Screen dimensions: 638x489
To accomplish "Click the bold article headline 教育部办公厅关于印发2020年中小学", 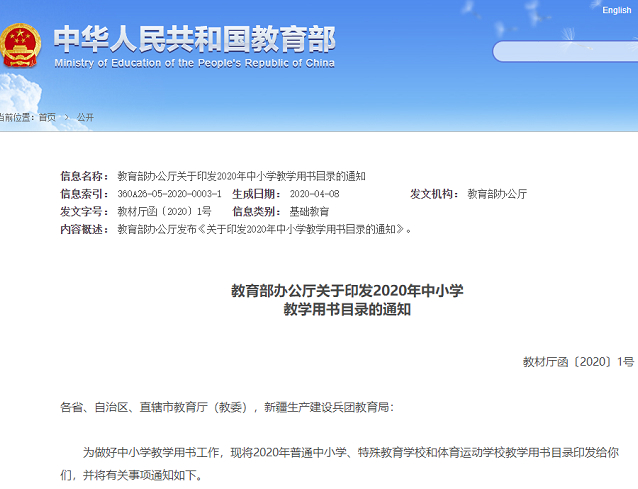I will pyautogui.click(x=347, y=291).
